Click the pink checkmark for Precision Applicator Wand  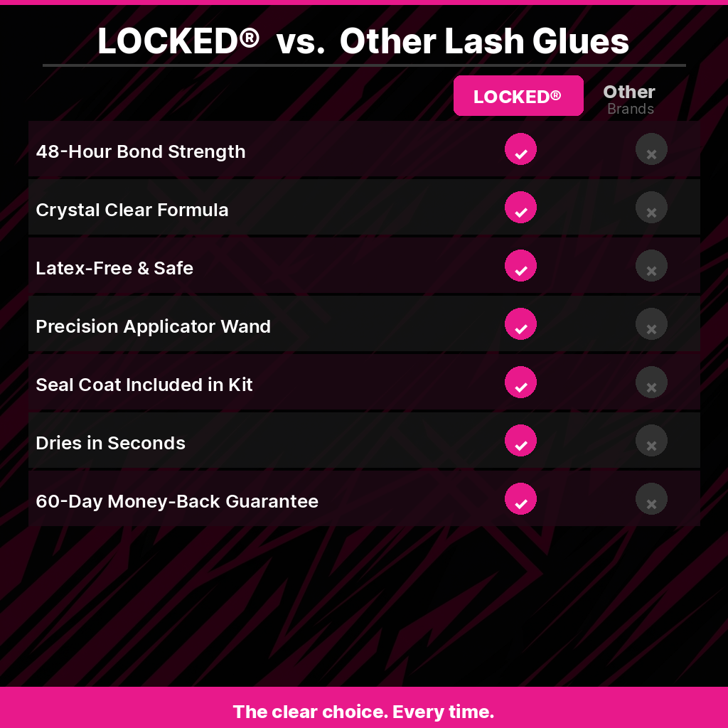tap(520, 324)
